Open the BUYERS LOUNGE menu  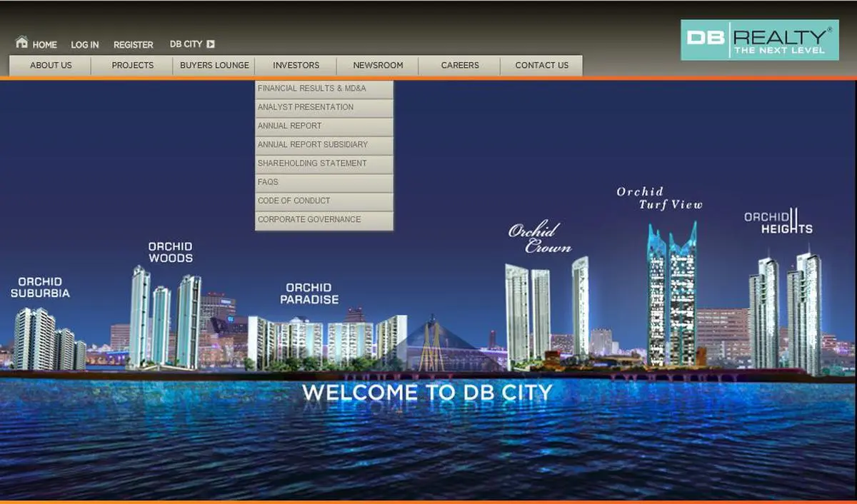pyautogui.click(x=214, y=65)
